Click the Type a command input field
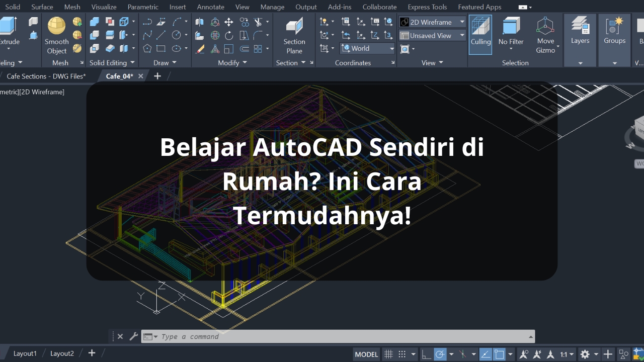Viewport: 644px width, 362px height. pyautogui.click(x=342, y=336)
